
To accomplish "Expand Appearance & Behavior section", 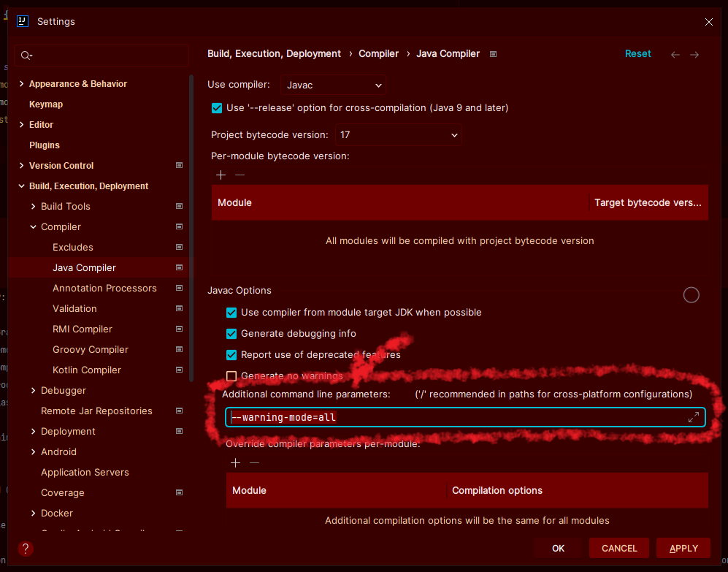I will [x=21, y=83].
